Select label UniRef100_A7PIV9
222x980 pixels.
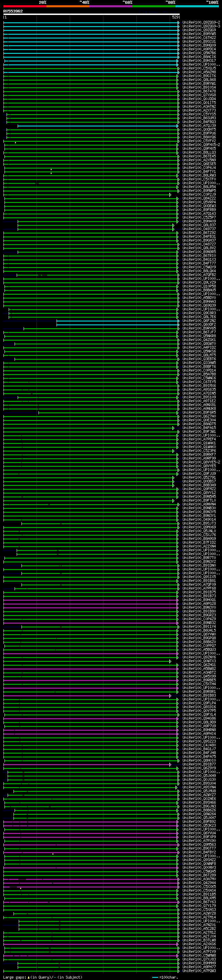click(199, 952)
